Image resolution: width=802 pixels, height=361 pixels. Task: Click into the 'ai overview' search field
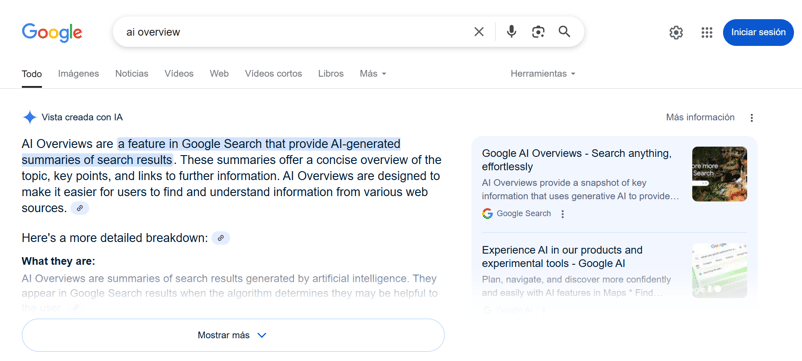(292, 32)
